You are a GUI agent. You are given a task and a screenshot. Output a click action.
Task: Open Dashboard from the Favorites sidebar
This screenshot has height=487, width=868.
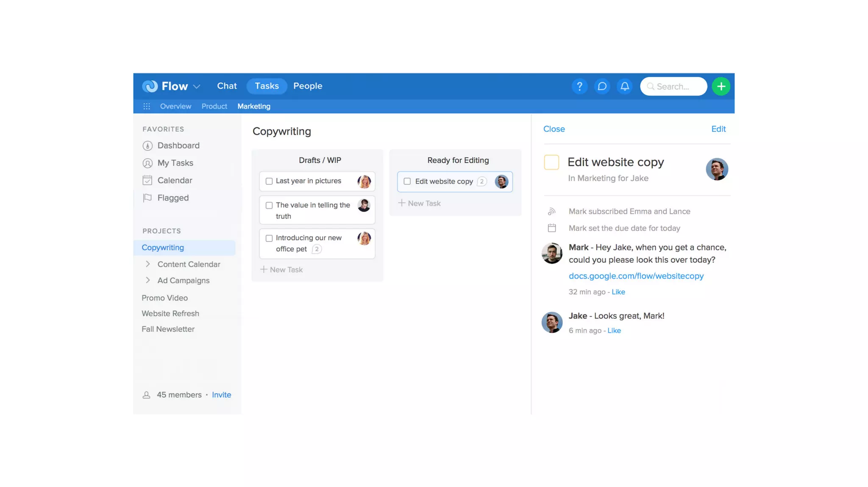(x=178, y=145)
